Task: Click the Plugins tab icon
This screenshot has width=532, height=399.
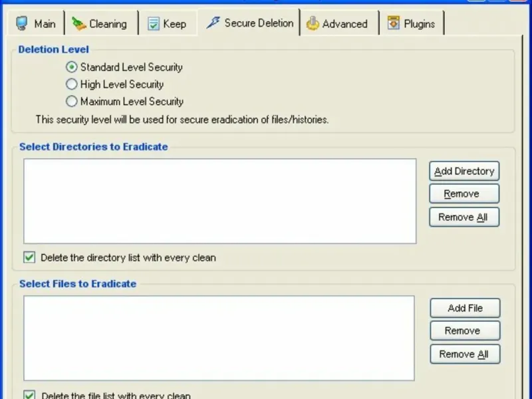Action: coord(394,24)
